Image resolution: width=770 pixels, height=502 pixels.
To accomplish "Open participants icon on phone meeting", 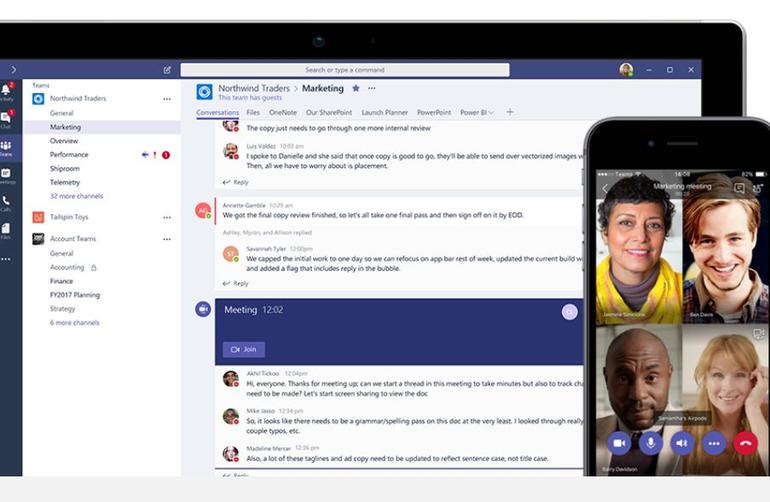I will pos(757,188).
